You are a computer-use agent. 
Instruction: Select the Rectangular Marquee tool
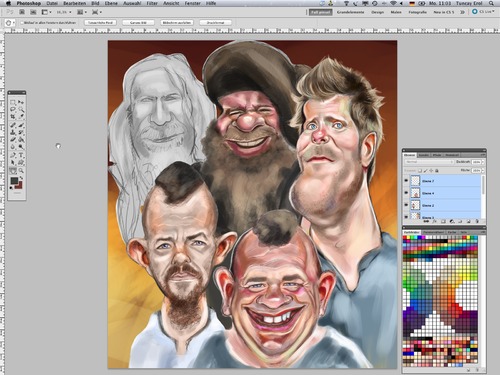pyautogui.click(x=13, y=102)
